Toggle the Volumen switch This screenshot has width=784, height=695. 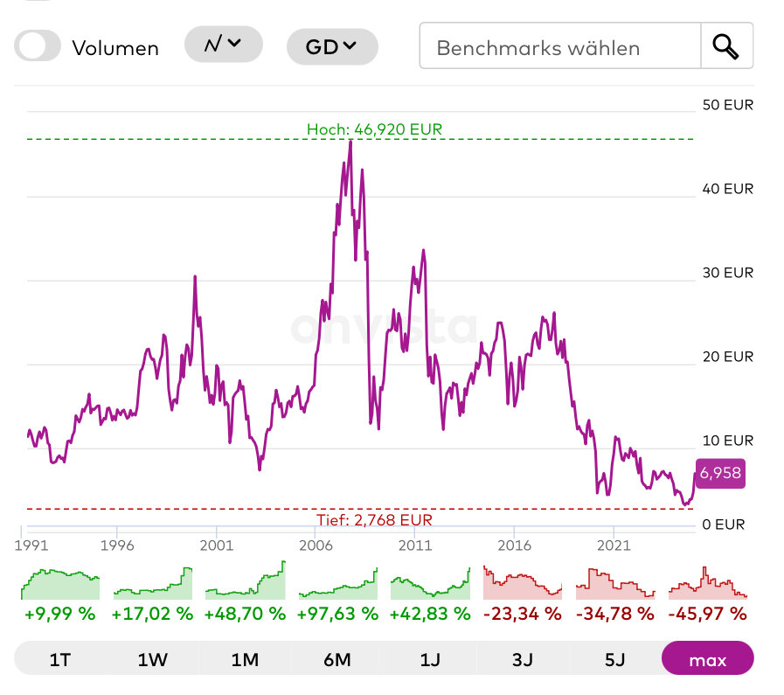[38, 46]
